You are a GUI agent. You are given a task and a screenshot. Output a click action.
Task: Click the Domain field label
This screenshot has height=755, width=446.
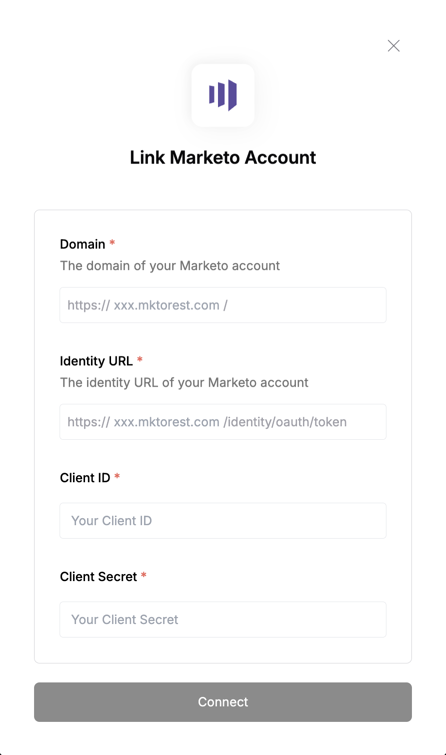82,244
